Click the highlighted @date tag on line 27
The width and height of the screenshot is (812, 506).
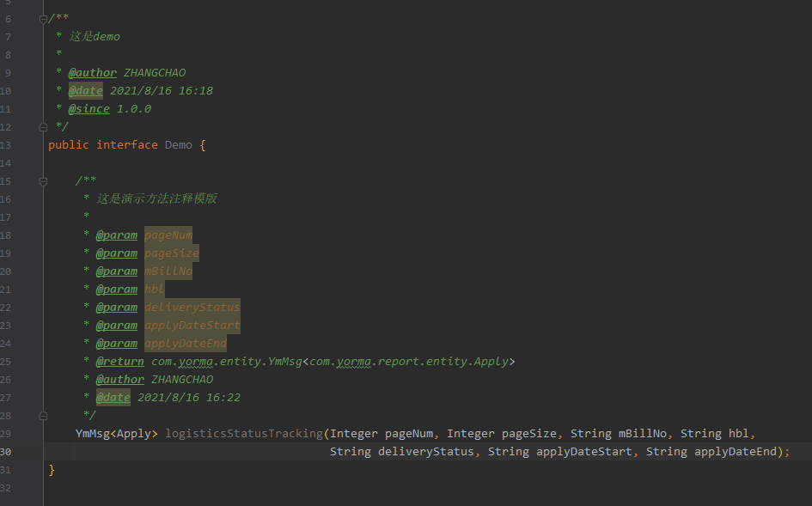coord(113,397)
